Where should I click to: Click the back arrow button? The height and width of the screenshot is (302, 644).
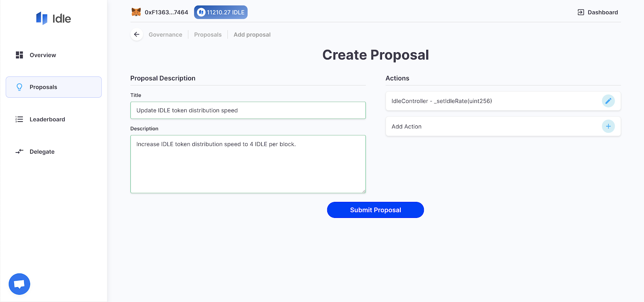point(137,35)
